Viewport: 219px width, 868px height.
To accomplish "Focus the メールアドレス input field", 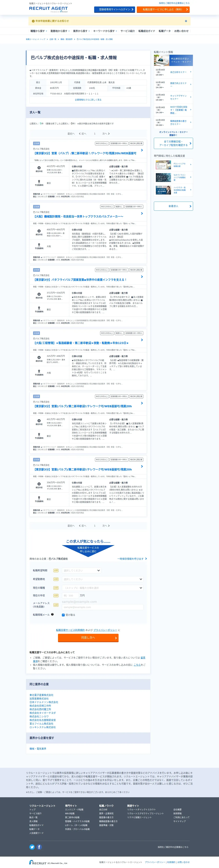I will (x=103, y=607).
